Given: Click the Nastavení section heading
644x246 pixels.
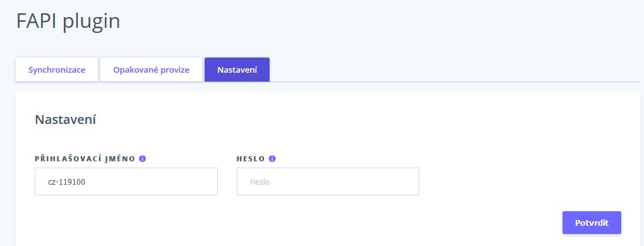Looking at the screenshot, I should point(65,120).
